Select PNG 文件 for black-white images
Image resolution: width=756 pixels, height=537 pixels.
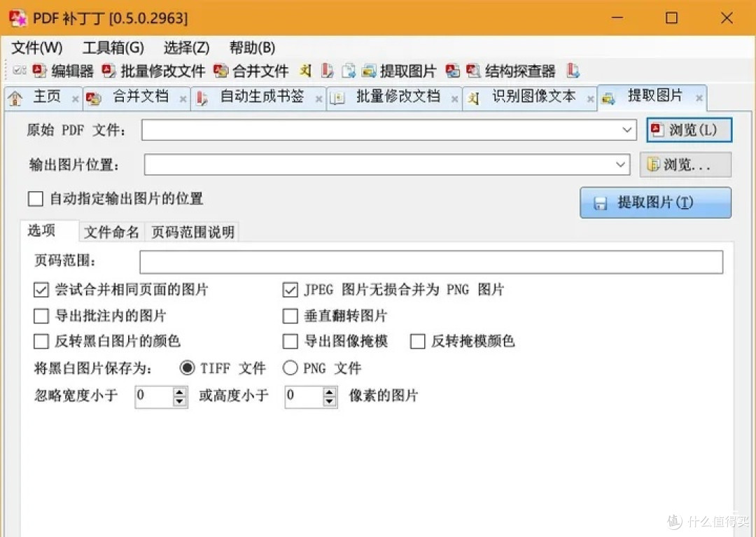click(290, 368)
